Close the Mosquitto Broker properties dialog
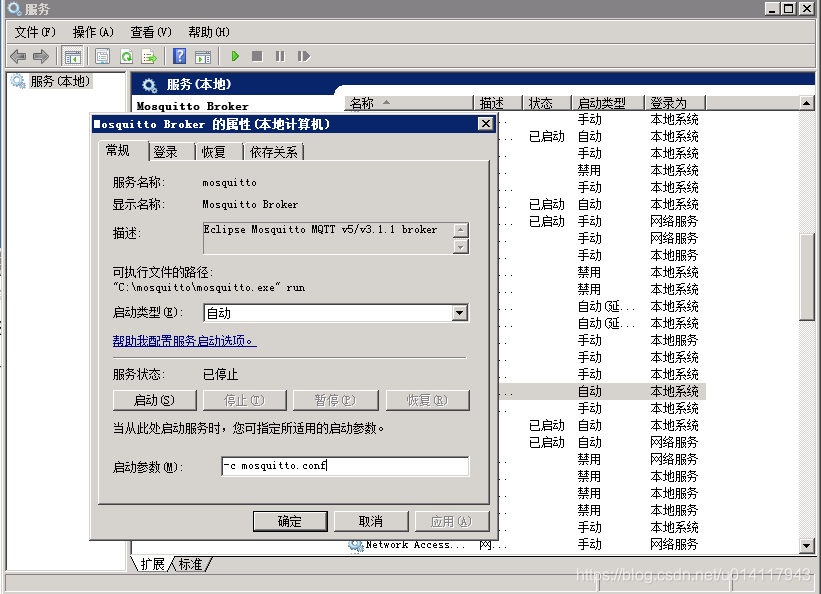 pyautogui.click(x=486, y=124)
